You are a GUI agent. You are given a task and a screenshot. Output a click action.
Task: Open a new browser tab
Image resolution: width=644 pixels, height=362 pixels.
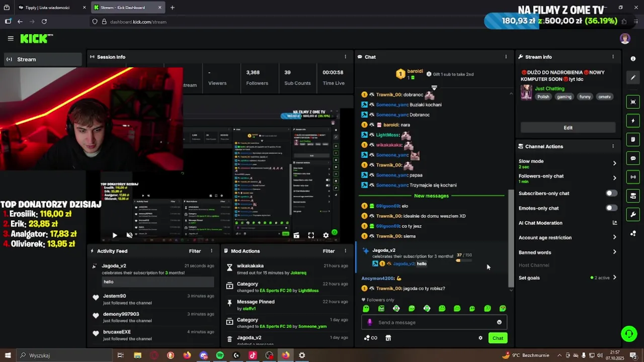(172, 8)
